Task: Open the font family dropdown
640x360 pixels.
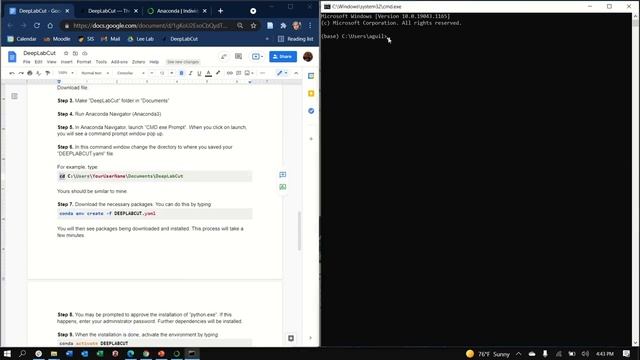Action: click(131, 73)
